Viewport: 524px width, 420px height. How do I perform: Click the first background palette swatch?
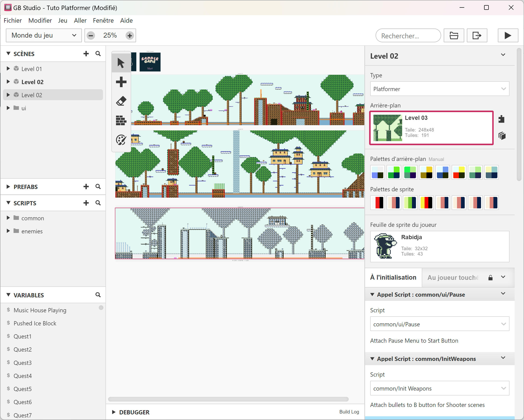[x=377, y=172]
